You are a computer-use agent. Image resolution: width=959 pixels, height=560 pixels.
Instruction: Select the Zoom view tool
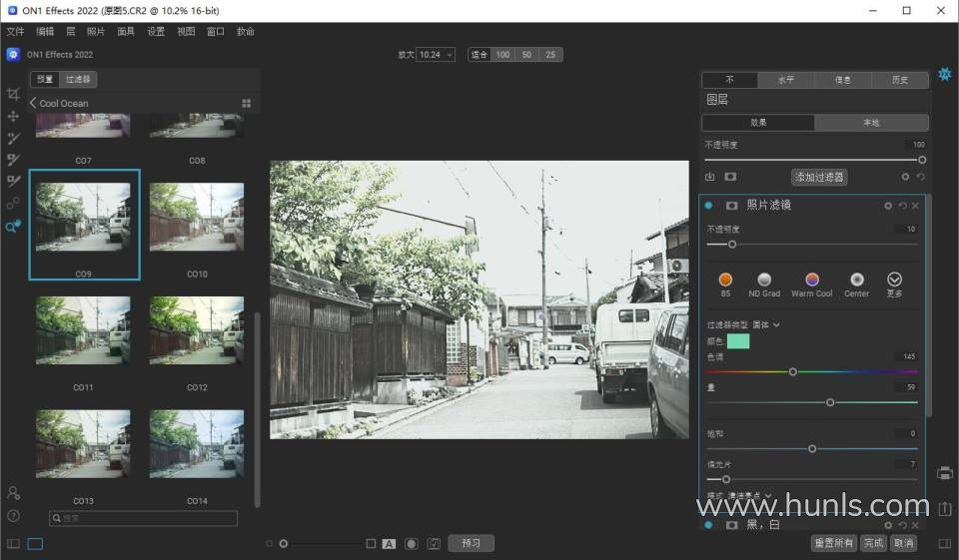[13, 227]
